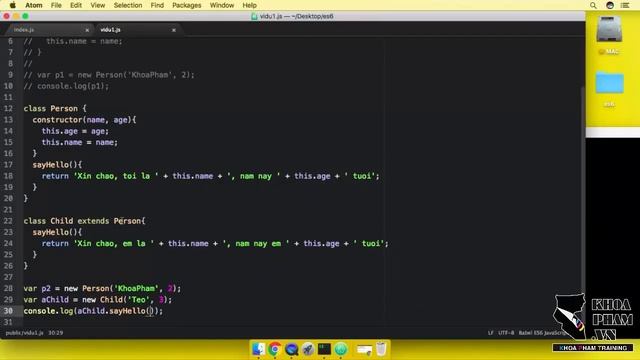Close the index.js tab
Screen dimensions: 640x360
(87, 30)
